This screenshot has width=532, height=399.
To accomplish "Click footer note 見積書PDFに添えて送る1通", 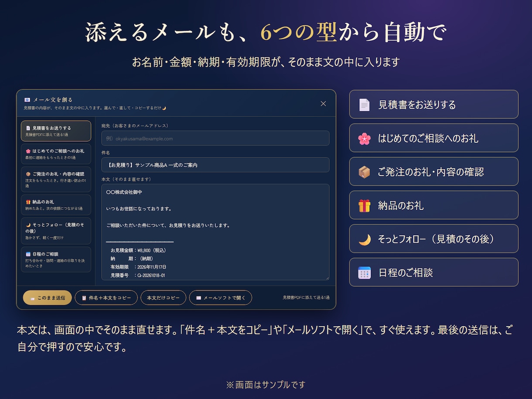I will [x=306, y=297].
